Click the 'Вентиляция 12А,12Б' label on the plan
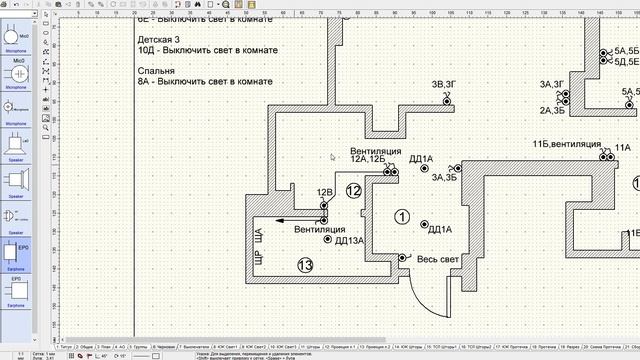The width and height of the screenshot is (640, 360). tap(376, 155)
